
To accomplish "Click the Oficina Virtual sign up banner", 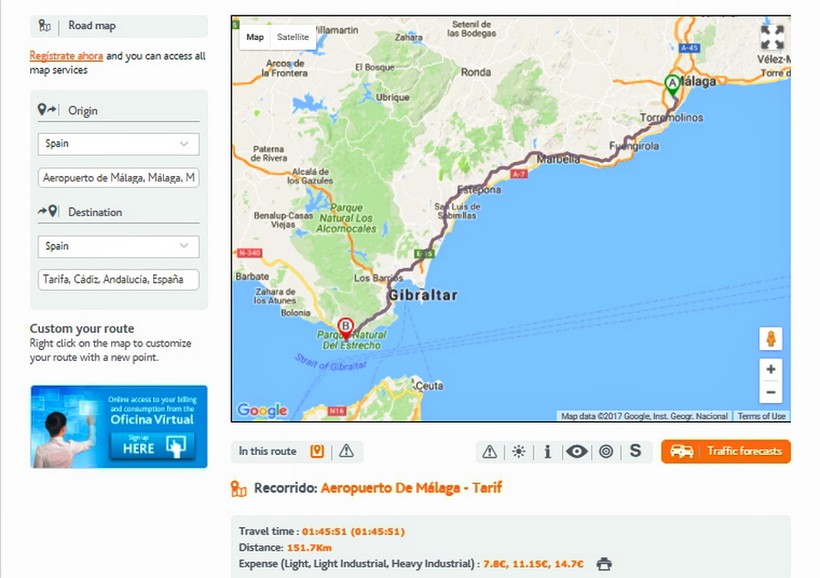I will tap(119, 426).
